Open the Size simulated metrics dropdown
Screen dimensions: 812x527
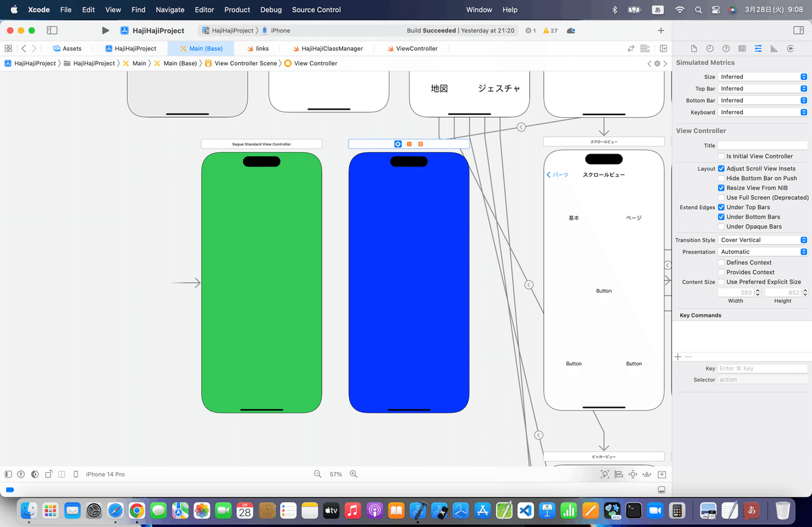click(x=763, y=77)
